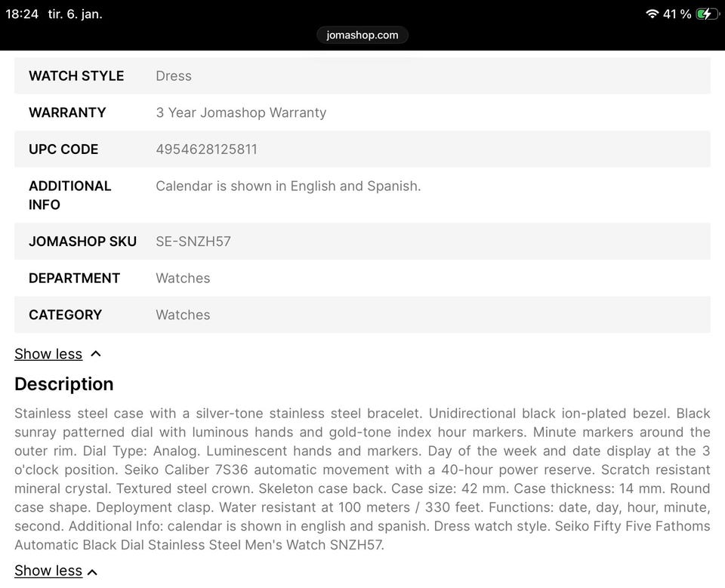
Task: Tap the 18:24 clock in status bar
Action: tap(22, 14)
